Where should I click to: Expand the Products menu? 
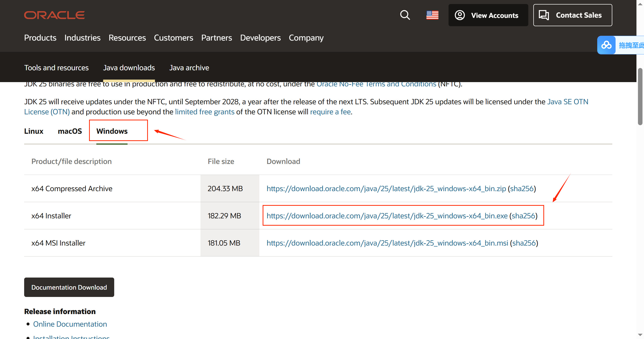click(40, 38)
